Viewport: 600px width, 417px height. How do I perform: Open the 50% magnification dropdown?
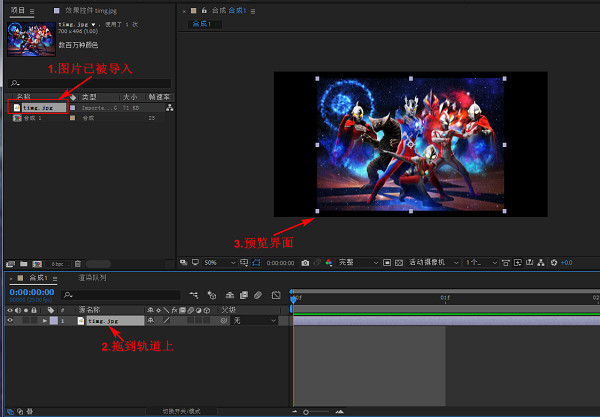click(220, 263)
